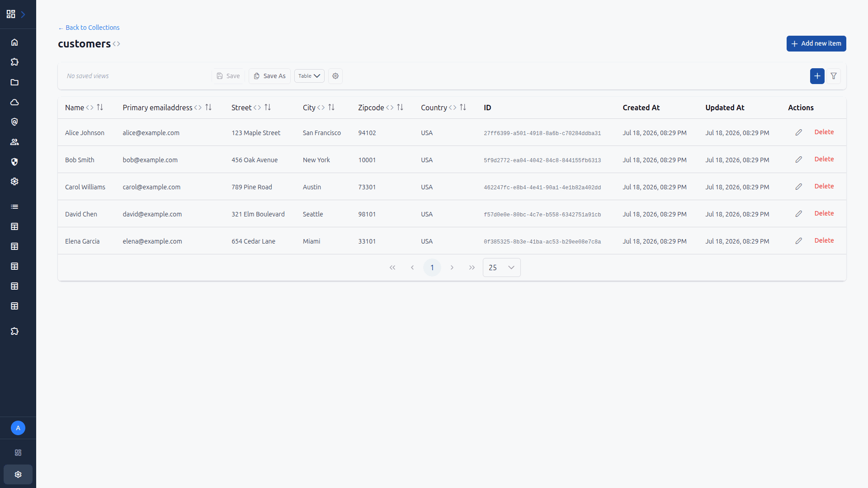Click Back to Collections link

click(x=89, y=28)
